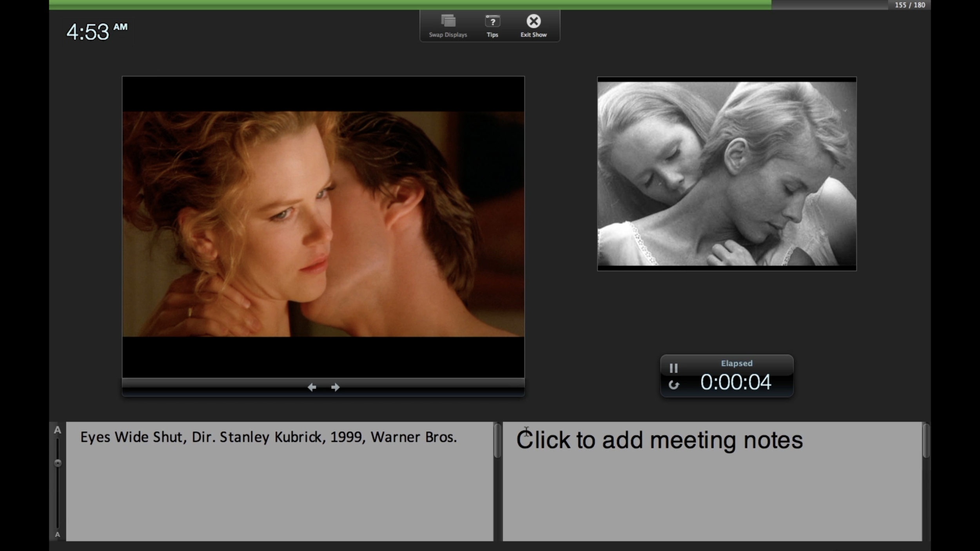Click the Eyes Wide Shut notes text

pyautogui.click(x=269, y=437)
